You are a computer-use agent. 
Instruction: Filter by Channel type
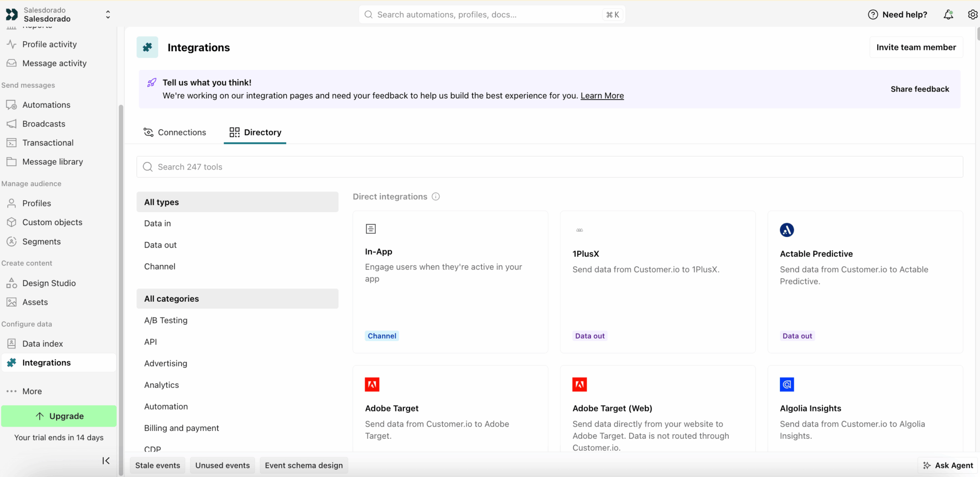coord(237,266)
